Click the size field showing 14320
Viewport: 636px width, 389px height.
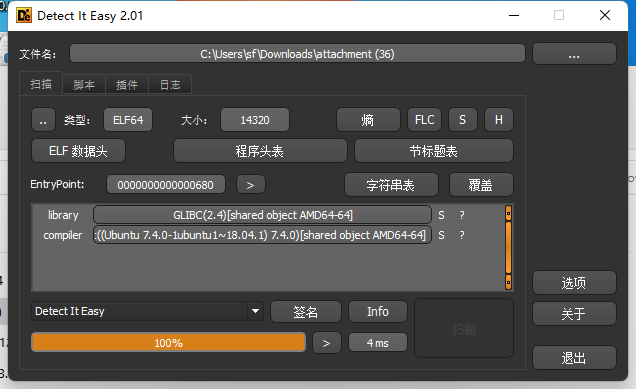255,120
